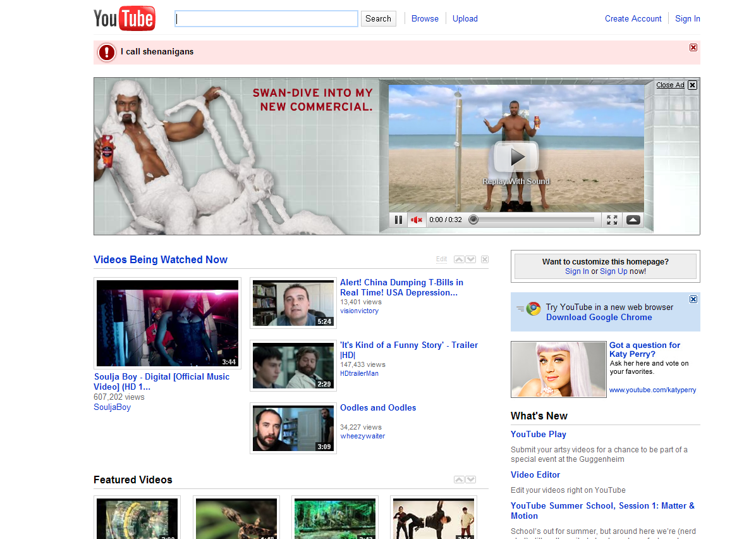The image size is (756, 539).
Task: Visit HDtrailerMan channel
Action: tap(359, 373)
